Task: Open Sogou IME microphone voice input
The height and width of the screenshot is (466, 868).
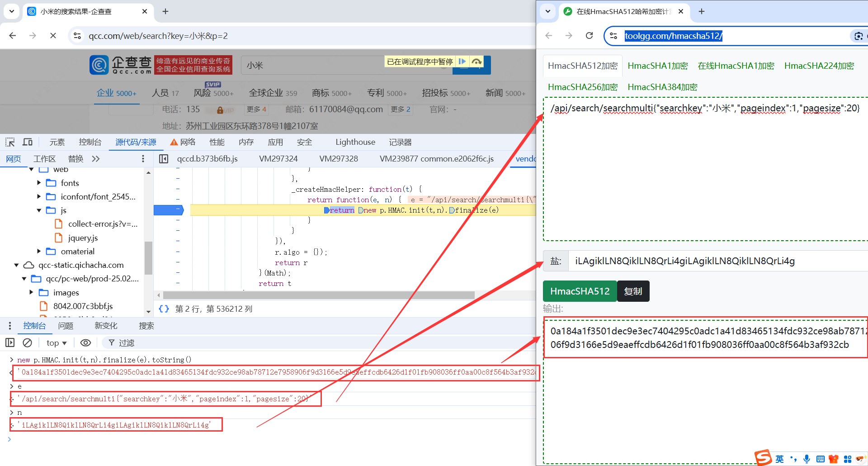Action: click(807, 459)
